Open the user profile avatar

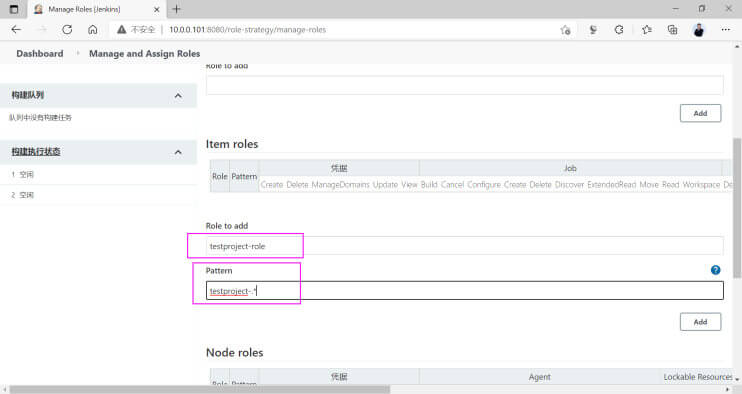[x=699, y=30]
